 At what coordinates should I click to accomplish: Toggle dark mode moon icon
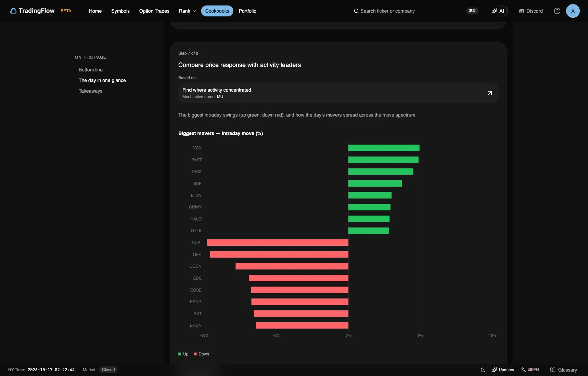click(483, 370)
